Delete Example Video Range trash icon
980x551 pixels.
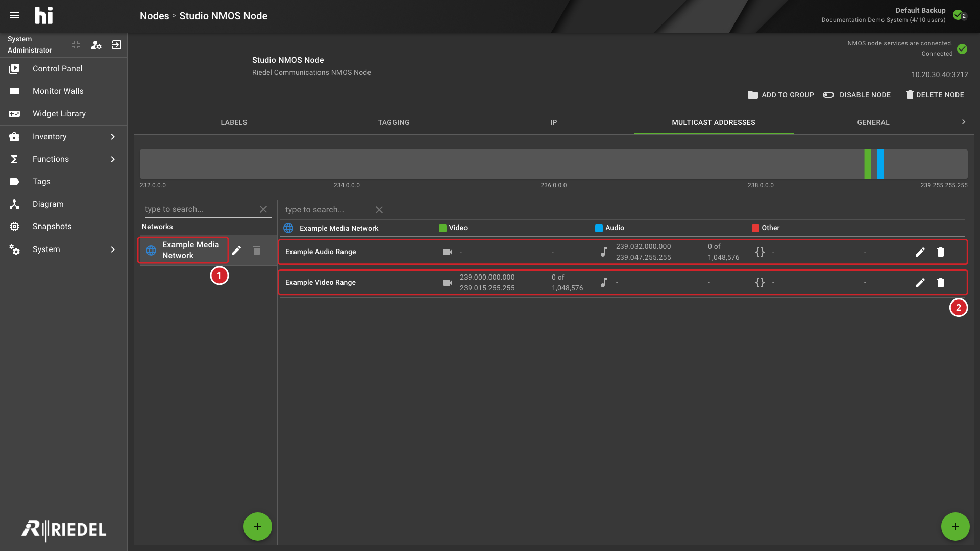point(941,283)
